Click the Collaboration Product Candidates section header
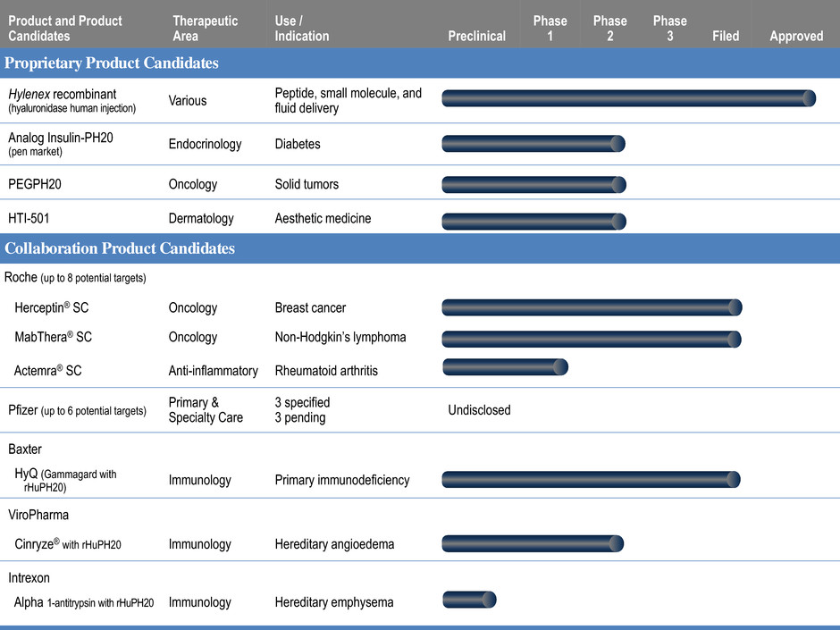This screenshot has width=840, height=630. tap(120, 248)
